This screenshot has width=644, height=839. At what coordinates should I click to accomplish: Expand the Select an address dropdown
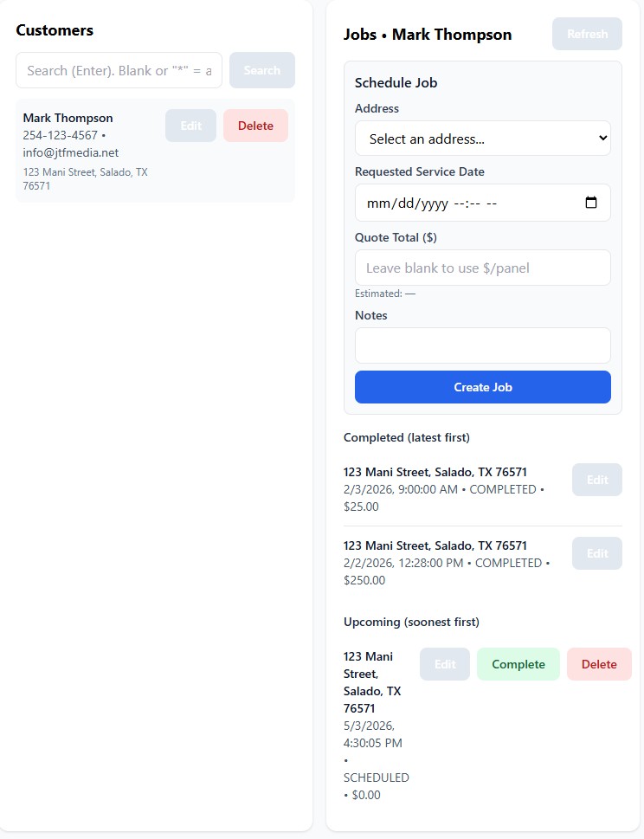pos(482,139)
